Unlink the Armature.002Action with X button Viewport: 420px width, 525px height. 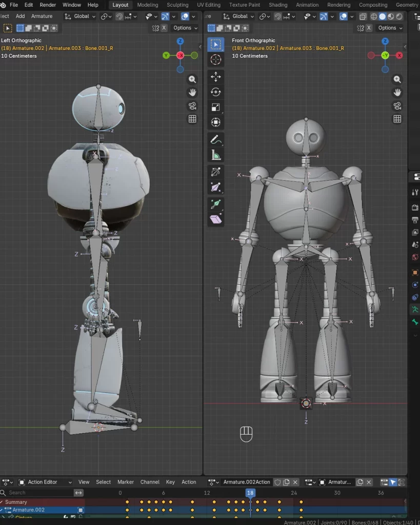point(295,482)
